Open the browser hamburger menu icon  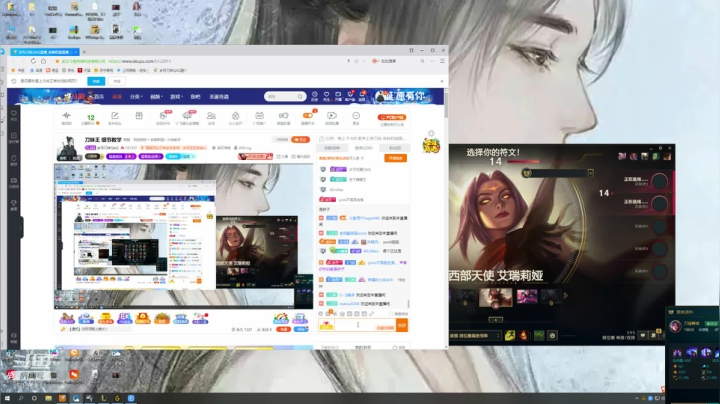pyautogui.click(x=442, y=61)
